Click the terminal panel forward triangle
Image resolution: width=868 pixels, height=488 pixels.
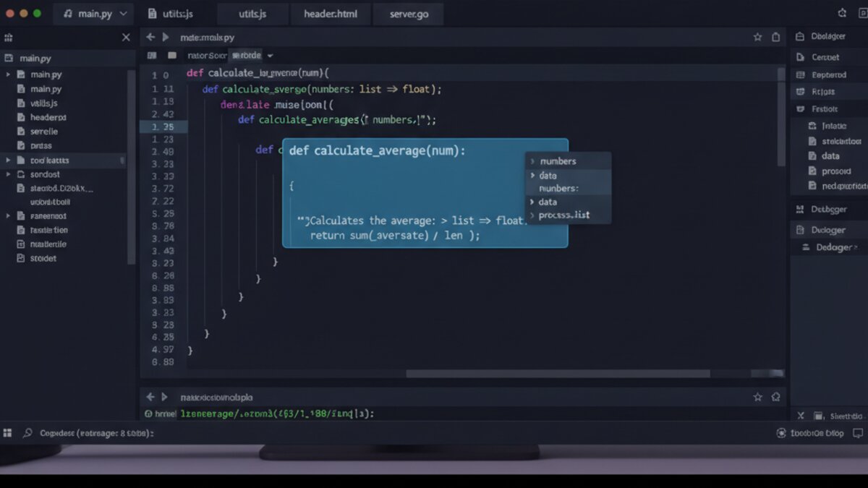pyautogui.click(x=166, y=397)
